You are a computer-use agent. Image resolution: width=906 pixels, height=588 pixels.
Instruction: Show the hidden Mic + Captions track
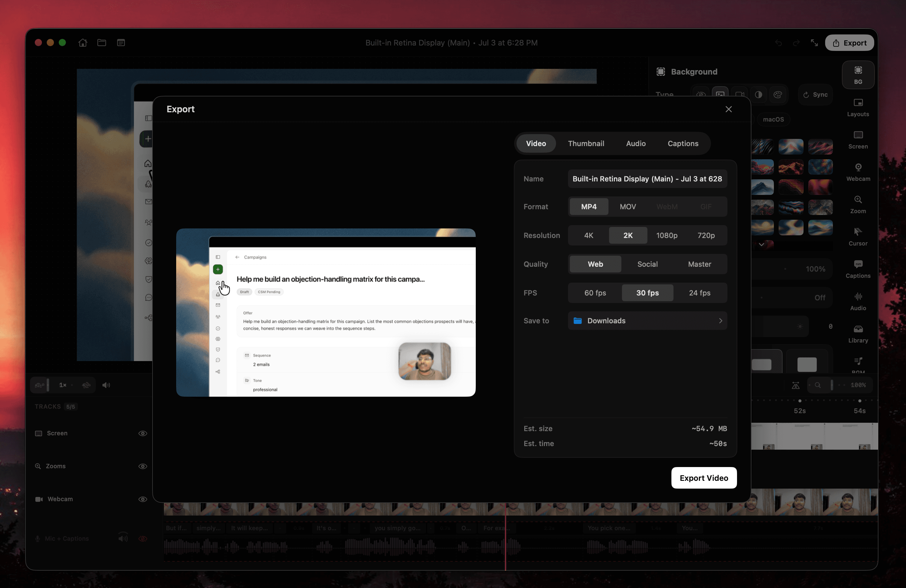143,538
